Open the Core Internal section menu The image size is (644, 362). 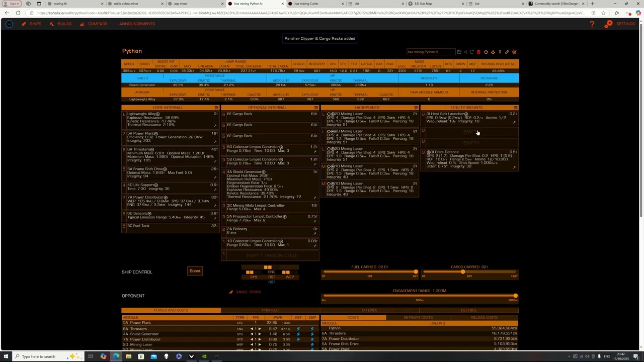(x=216, y=108)
